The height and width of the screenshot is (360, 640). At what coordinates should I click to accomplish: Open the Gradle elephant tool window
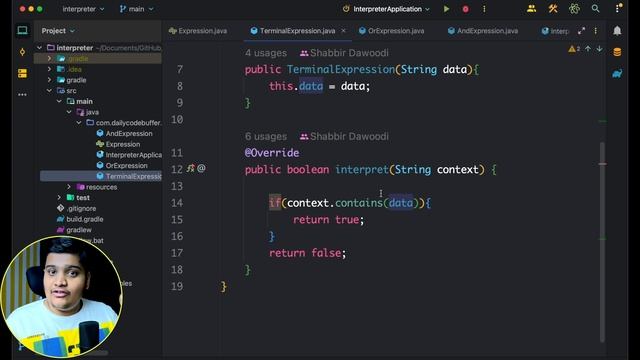tap(617, 73)
